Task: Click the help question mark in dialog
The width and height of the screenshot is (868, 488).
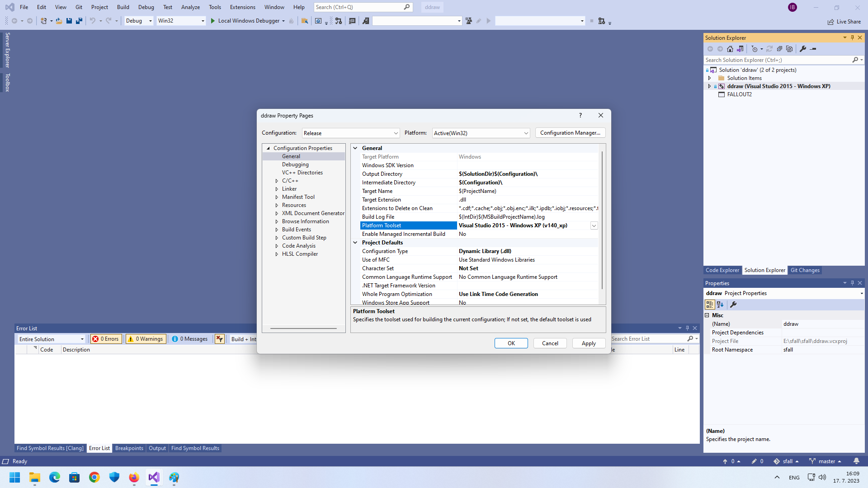Action: pyautogui.click(x=580, y=115)
